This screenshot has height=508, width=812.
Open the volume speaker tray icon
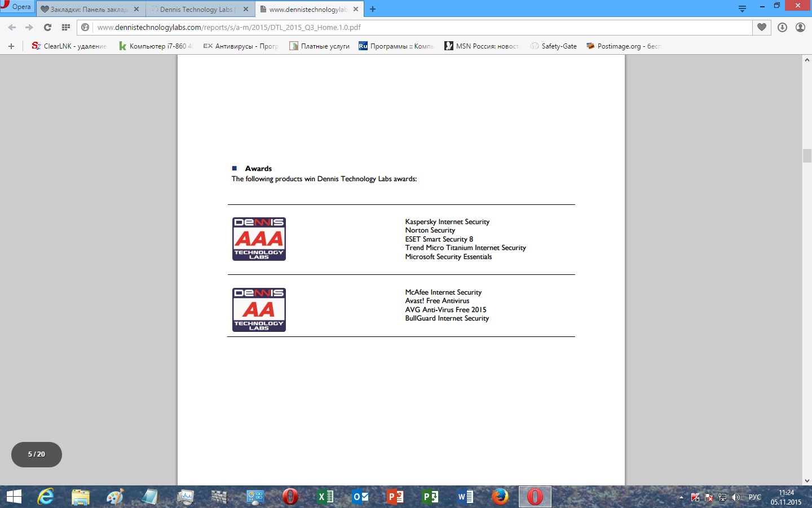tap(735, 497)
